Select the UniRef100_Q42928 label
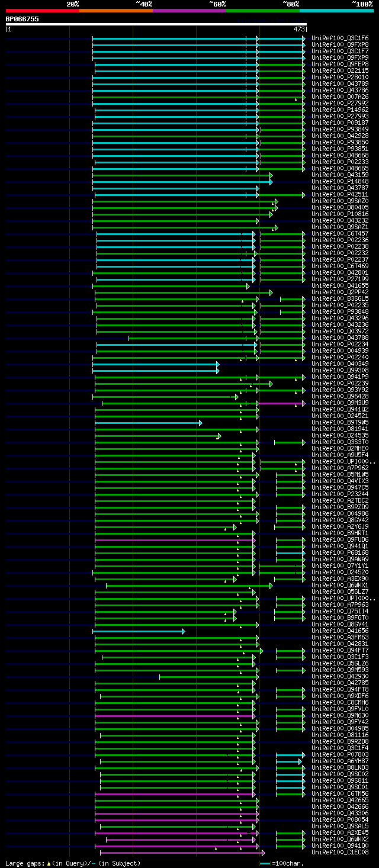Image resolution: width=379 pixels, height=868 pixels. [340, 136]
